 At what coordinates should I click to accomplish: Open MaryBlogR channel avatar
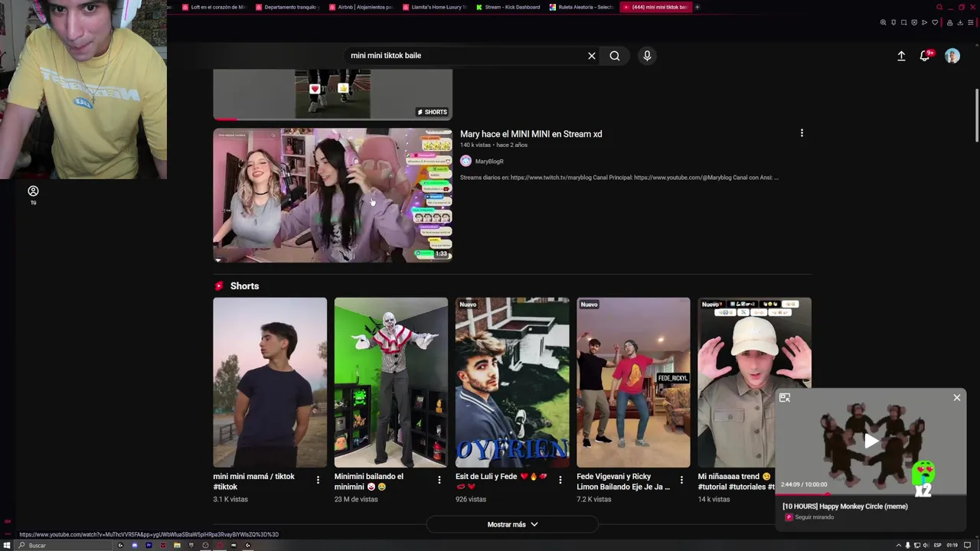click(x=465, y=161)
